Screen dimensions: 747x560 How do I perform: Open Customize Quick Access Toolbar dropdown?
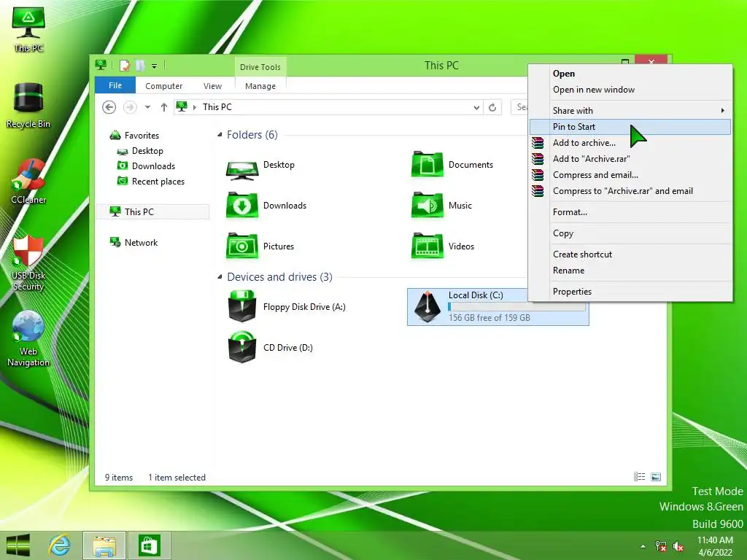tap(155, 66)
